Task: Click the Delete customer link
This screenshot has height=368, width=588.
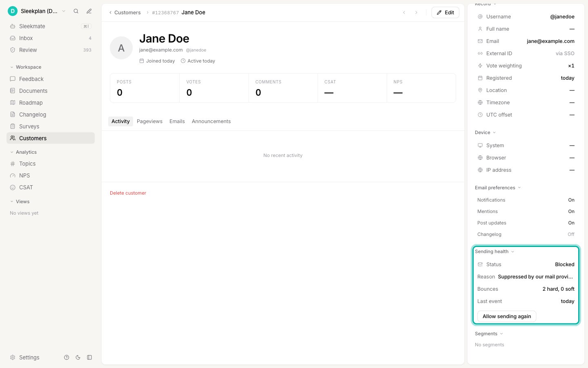Action: [x=128, y=193]
